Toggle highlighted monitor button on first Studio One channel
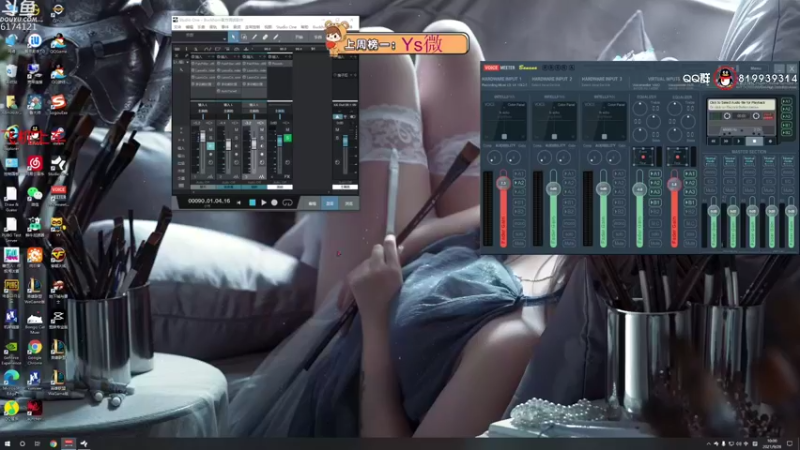This screenshot has height=450, width=800. [211, 146]
